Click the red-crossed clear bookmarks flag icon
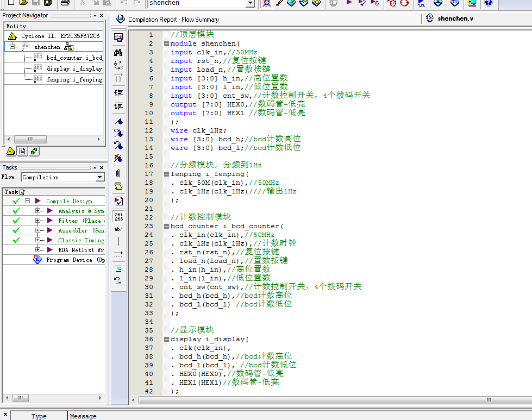532x420 pixels. [x=118, y=158]
